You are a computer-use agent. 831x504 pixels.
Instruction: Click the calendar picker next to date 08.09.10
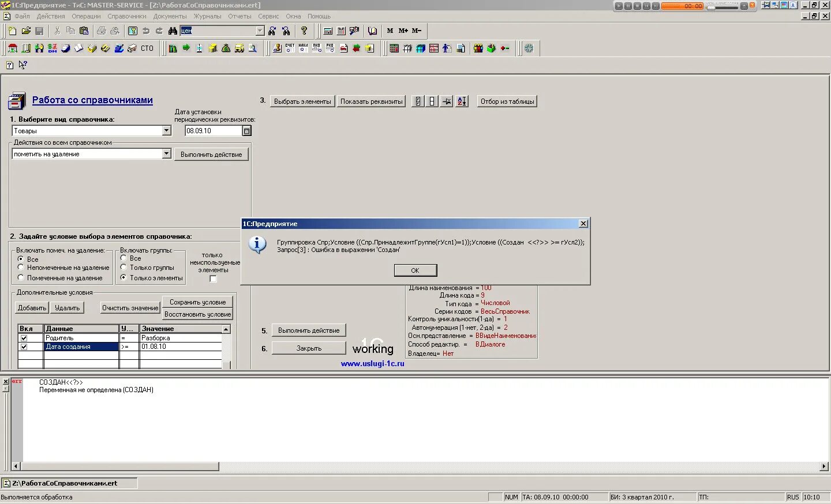[x=247, y=131]
